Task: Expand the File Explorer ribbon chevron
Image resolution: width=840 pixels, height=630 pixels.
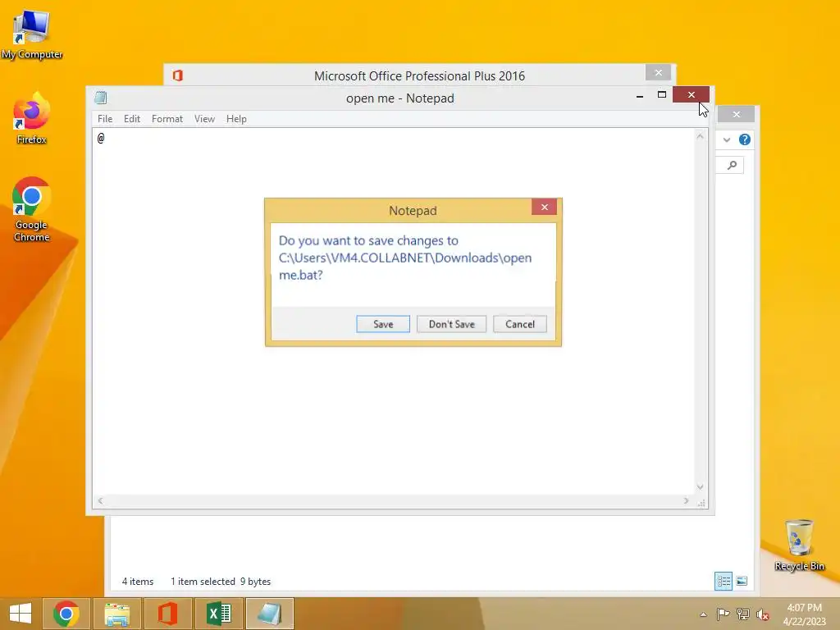Action: tap(727, 139)
